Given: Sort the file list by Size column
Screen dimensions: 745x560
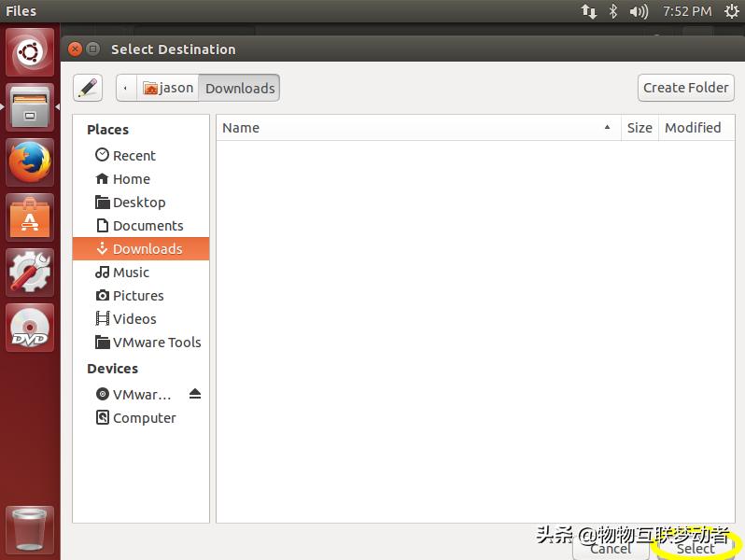Looking at the screenshot, I should (x=640, y=128).
